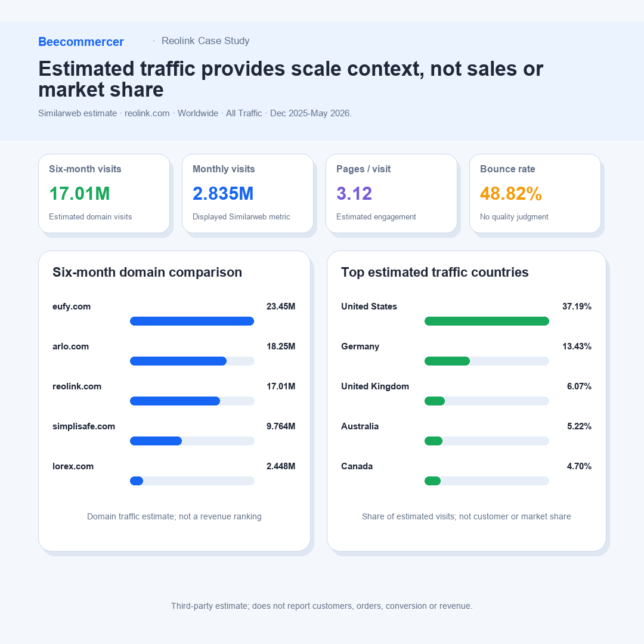Select the 17.01M green value
The height and width of the screenshot is (644, 644).
point(79,193)
